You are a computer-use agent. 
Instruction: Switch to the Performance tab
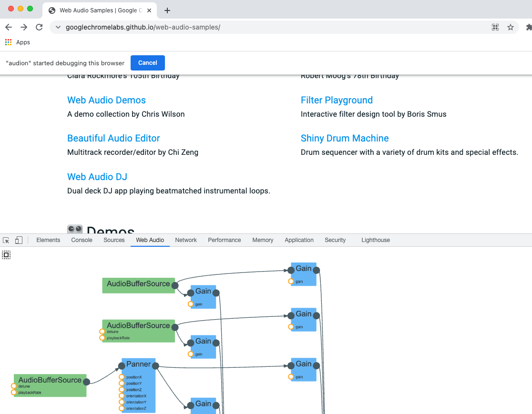pos(224,240)
